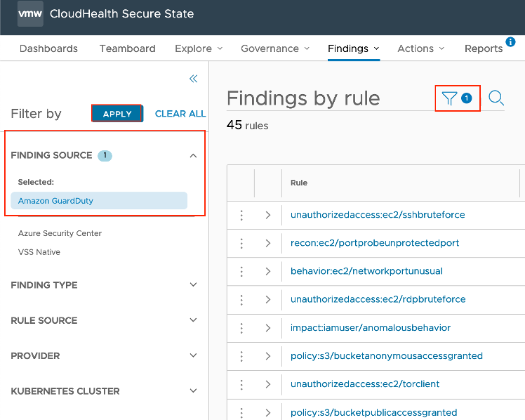Select VSS Native finding source
The height and width of the screenshot is (420, 525).
click(x=39, y=252)
